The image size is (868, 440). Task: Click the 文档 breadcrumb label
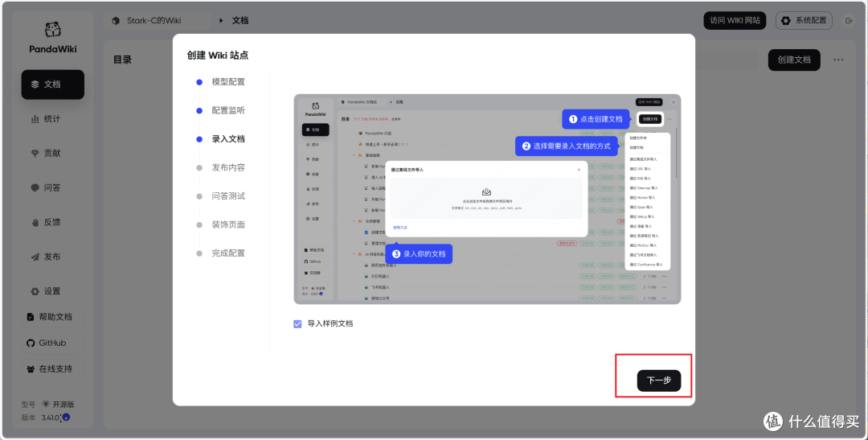coord(240,20)
